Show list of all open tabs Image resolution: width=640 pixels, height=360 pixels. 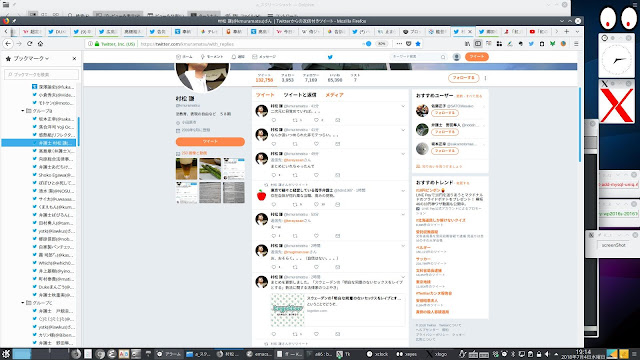[577, 31]
